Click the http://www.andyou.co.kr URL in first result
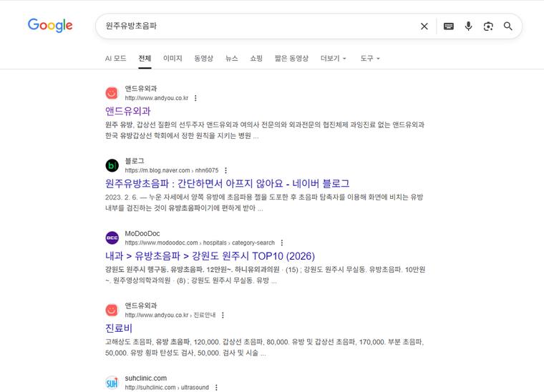Image resolution: width=544 pixels, height=392 pixels. tap(157, 98)
